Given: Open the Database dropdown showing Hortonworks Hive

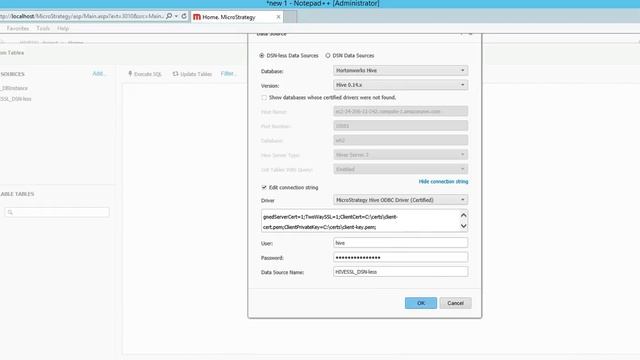Looking at the screenshot, I should 400,70.
